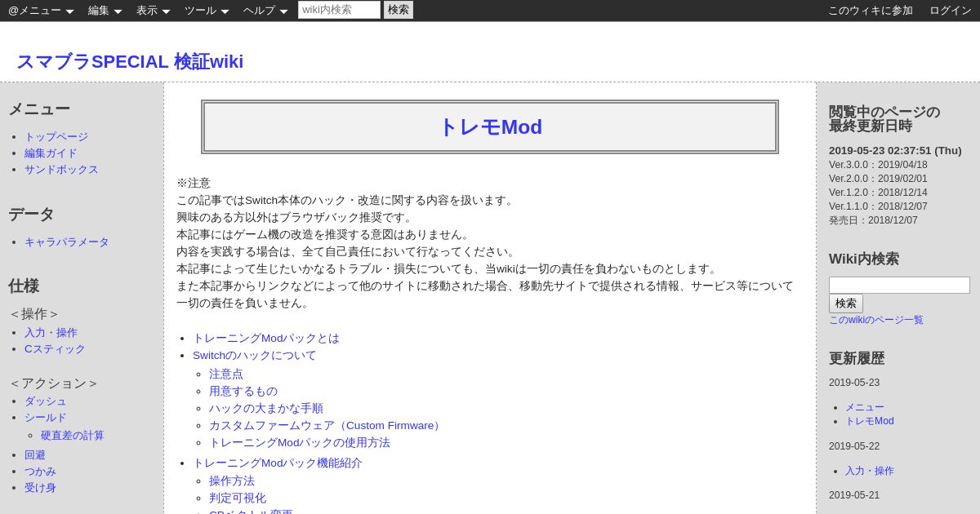Click the ※注意 notice text
This screenshot has width=980, height=514.
coord(194,183)
